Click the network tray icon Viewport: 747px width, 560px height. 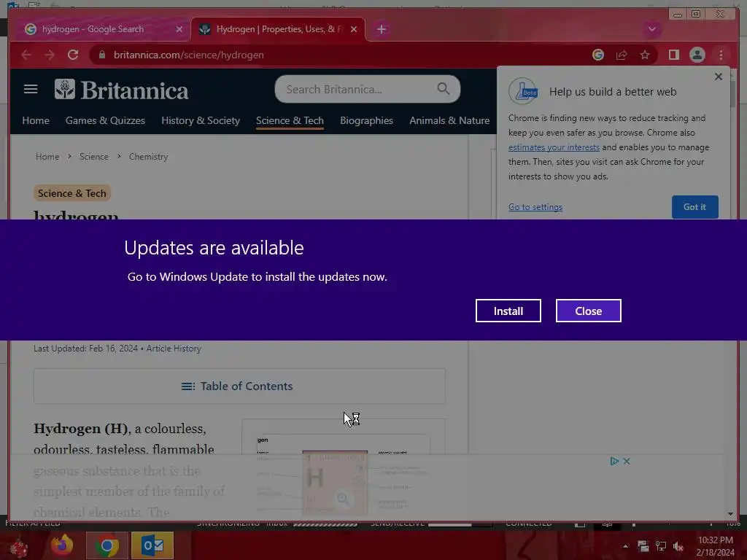pos(661,546)
